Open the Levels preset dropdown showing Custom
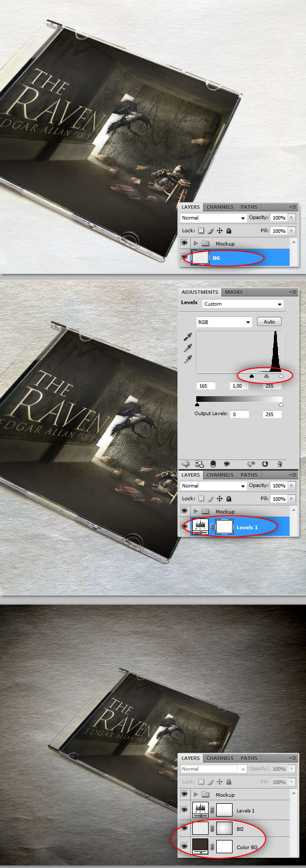The width and height of the screenshot is (306, 868). point(243,304)
